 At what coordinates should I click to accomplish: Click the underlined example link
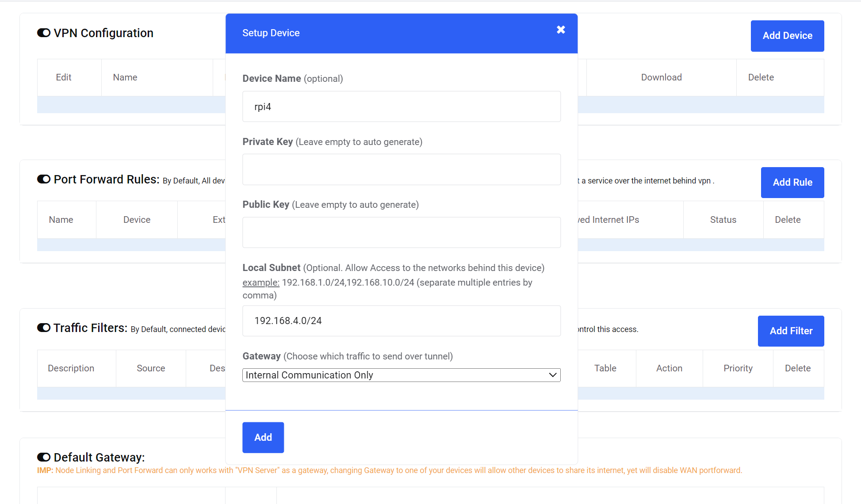(261, 283)
